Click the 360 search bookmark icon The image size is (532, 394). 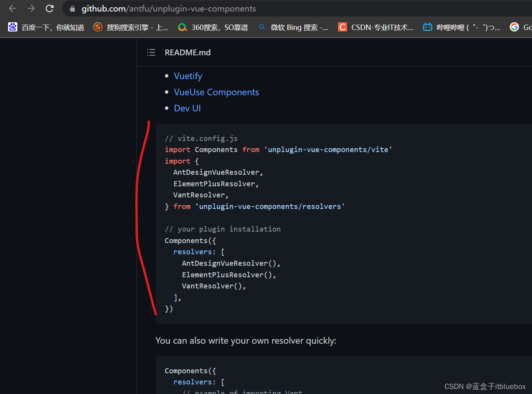tap(183, 27)
